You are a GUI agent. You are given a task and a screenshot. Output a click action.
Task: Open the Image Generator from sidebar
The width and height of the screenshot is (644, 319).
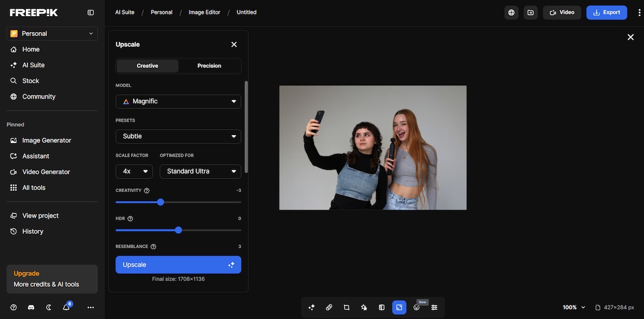[46, 140]
